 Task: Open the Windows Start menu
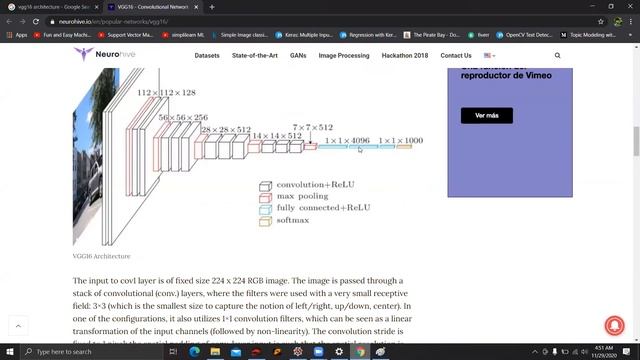click(10, 351)
